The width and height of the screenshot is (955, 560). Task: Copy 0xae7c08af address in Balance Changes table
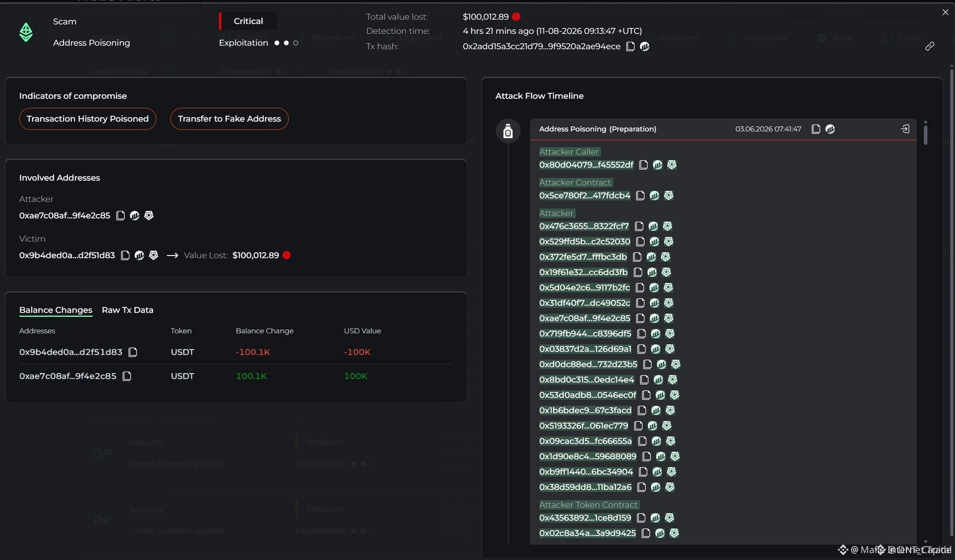[x=127, y=376]
